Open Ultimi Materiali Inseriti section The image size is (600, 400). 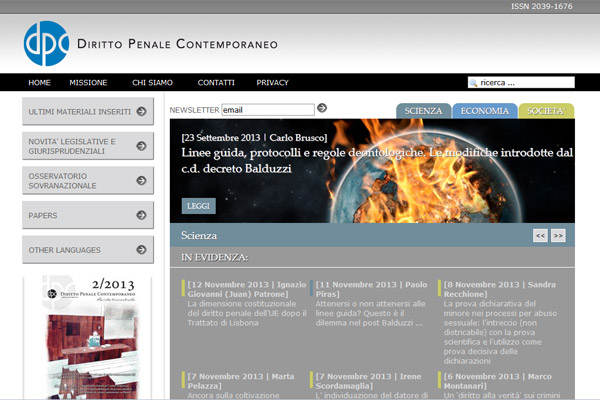pos(88,111)
